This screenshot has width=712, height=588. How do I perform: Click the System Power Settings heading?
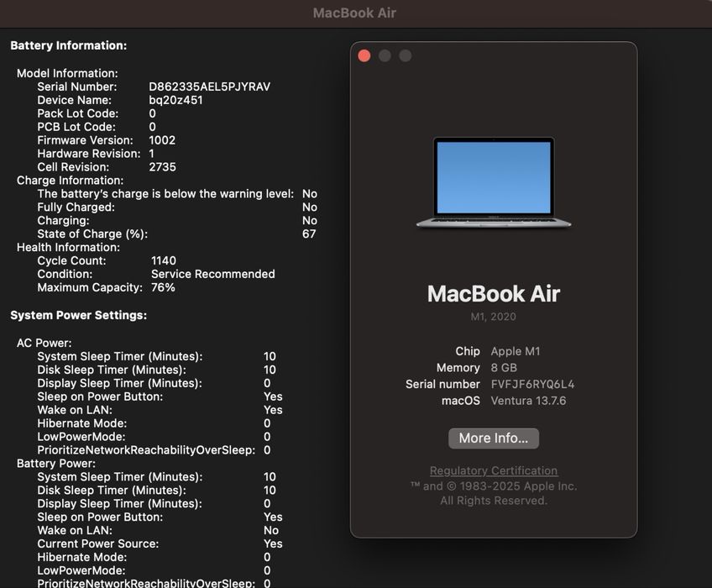[79, 315]
